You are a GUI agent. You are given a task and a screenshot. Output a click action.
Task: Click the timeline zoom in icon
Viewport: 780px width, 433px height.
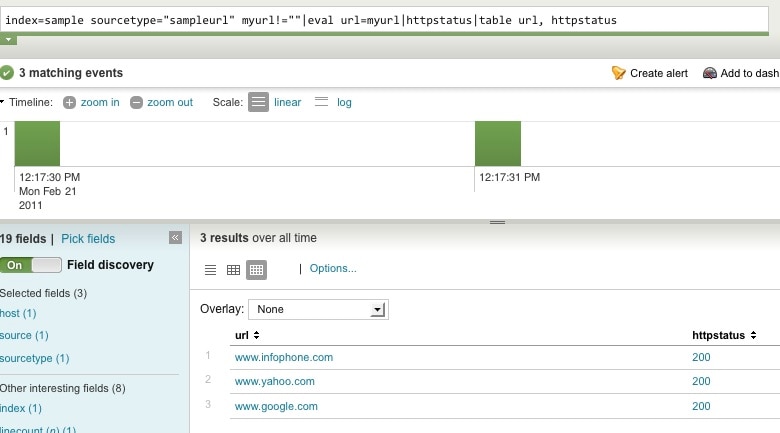click(69, 102)
